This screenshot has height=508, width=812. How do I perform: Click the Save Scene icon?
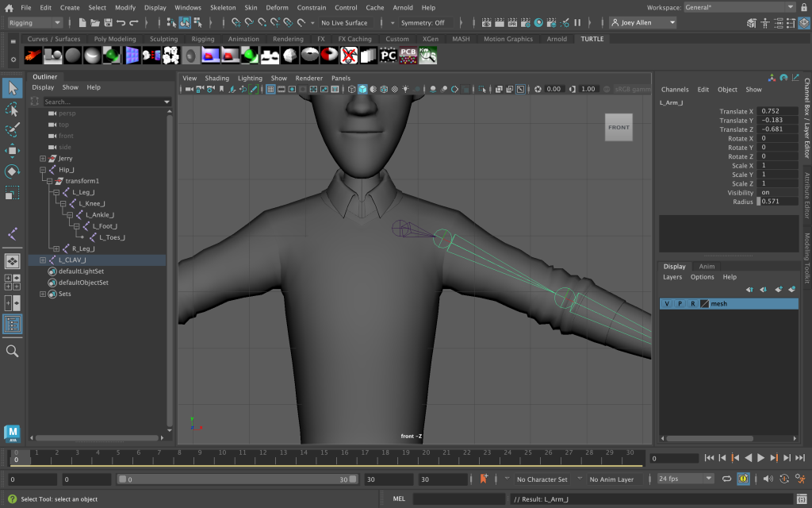pos(107,23)
